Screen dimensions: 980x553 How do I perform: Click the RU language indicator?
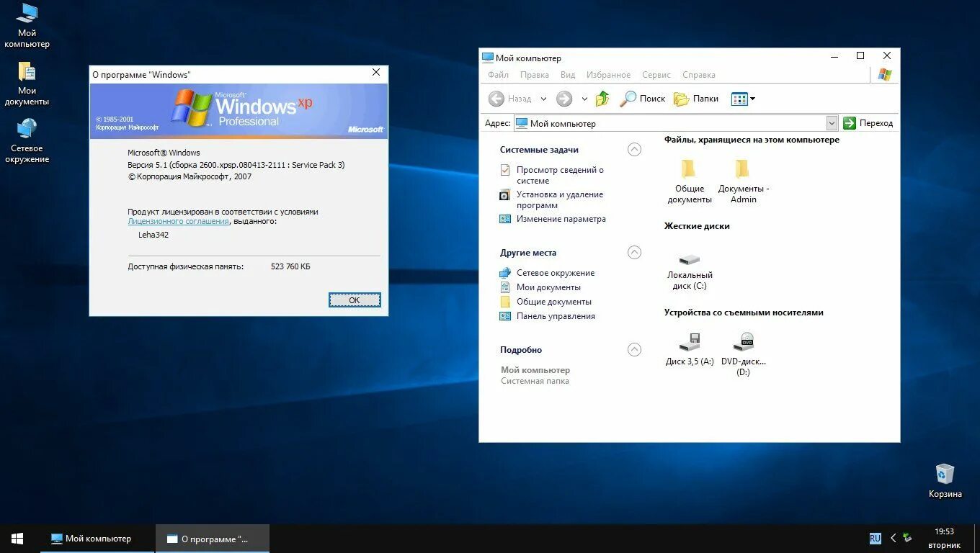(874, 538)
